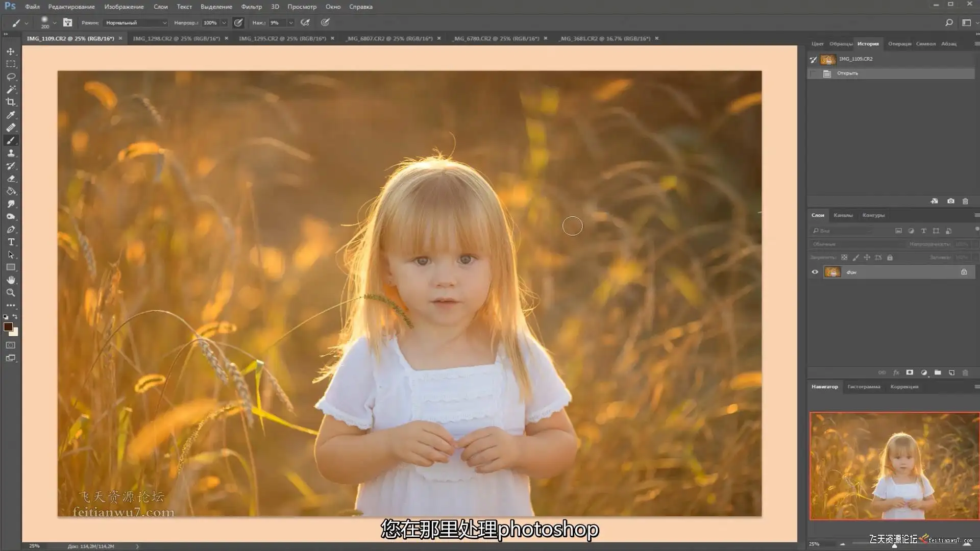Select the Lasso tool
Viewport: 980px width, 551px height.
pyautogui.click(x=11, y=77)
